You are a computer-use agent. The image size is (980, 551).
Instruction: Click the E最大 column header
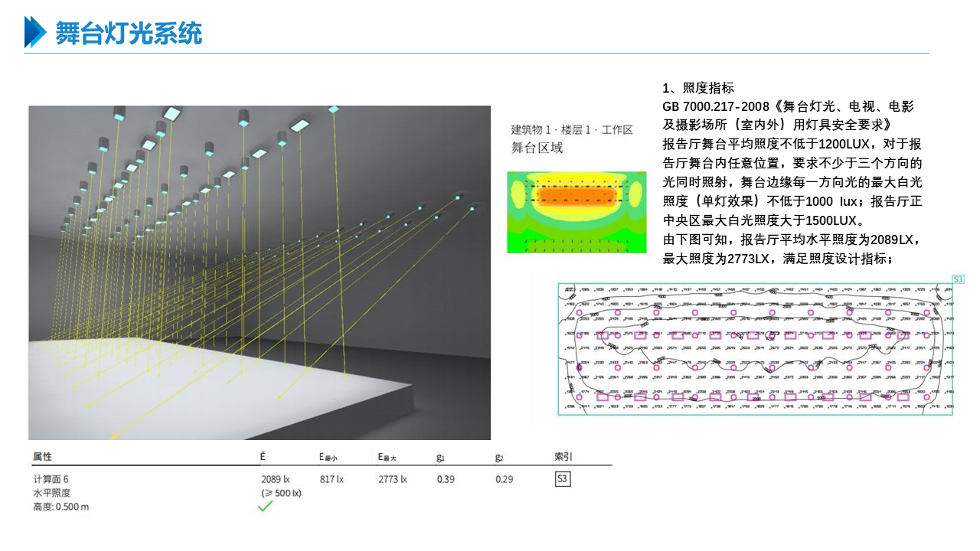[x=387, y=457]
